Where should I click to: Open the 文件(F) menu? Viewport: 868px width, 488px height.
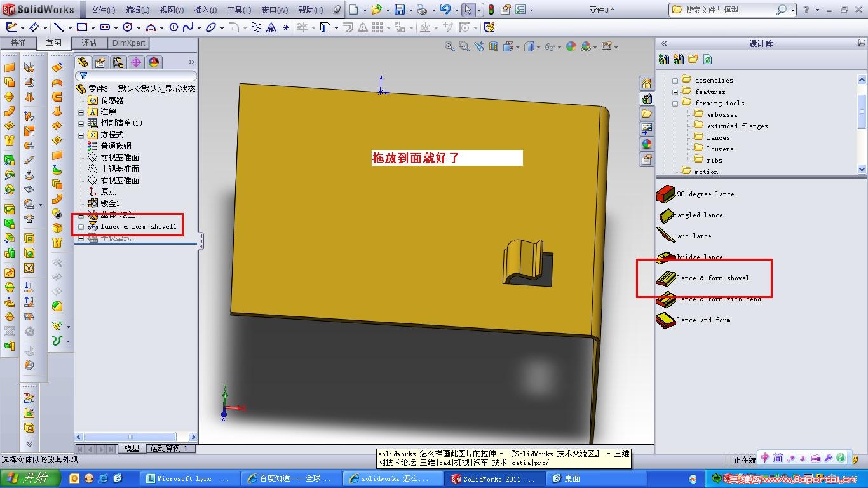click(x=103, y=10)
